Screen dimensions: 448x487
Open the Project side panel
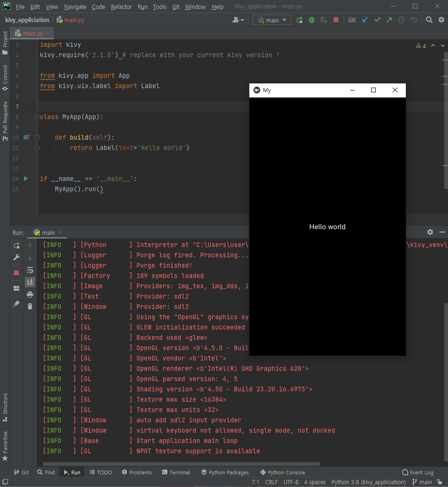pos(5,43)
